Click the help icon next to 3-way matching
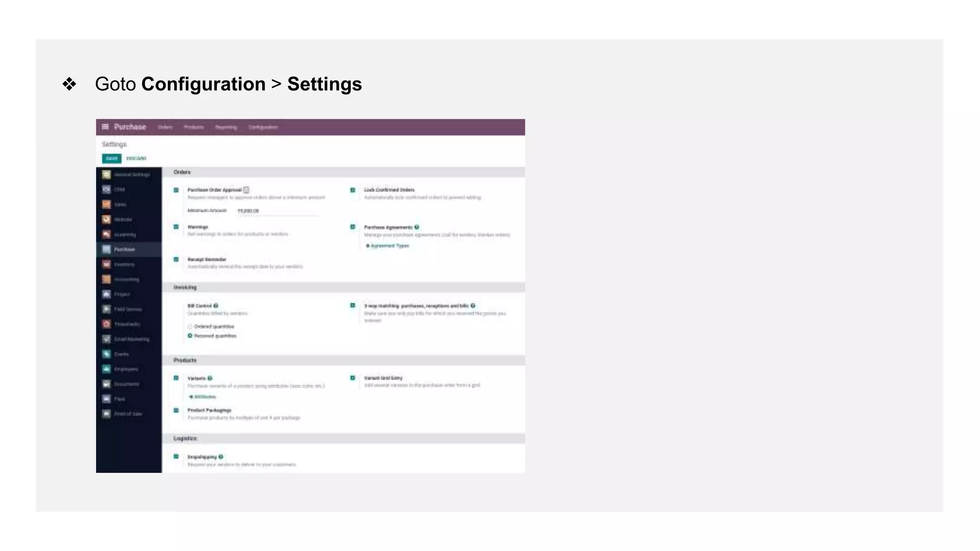This screenshot has width=980, height=551. pyautogui.click(x=473, y=306)
